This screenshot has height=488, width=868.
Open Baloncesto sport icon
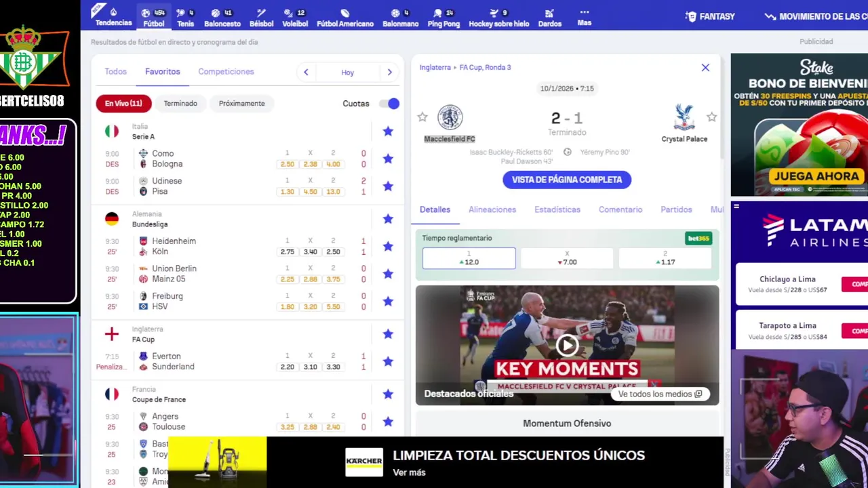[x=222, y=17]
